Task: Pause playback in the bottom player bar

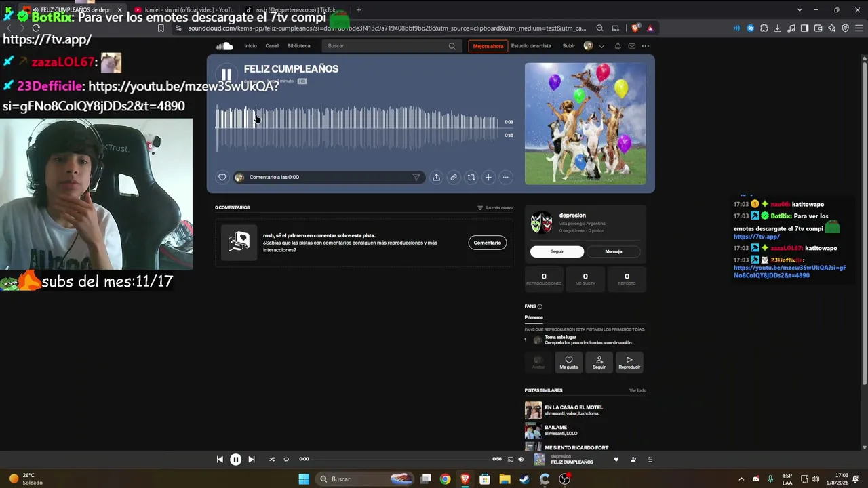Action: pyautogui.click(x=235, y=460)
